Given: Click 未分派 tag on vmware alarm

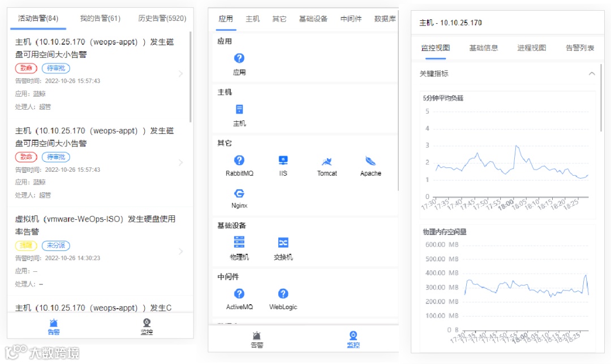Looking at the screenshot, I should point(56,245).
